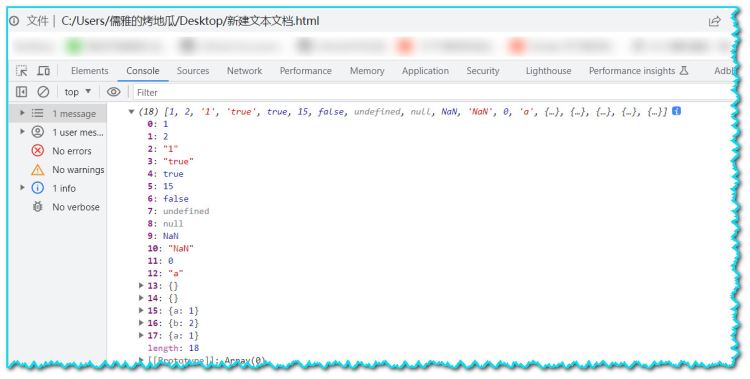Expand the 1 info group

22,188
